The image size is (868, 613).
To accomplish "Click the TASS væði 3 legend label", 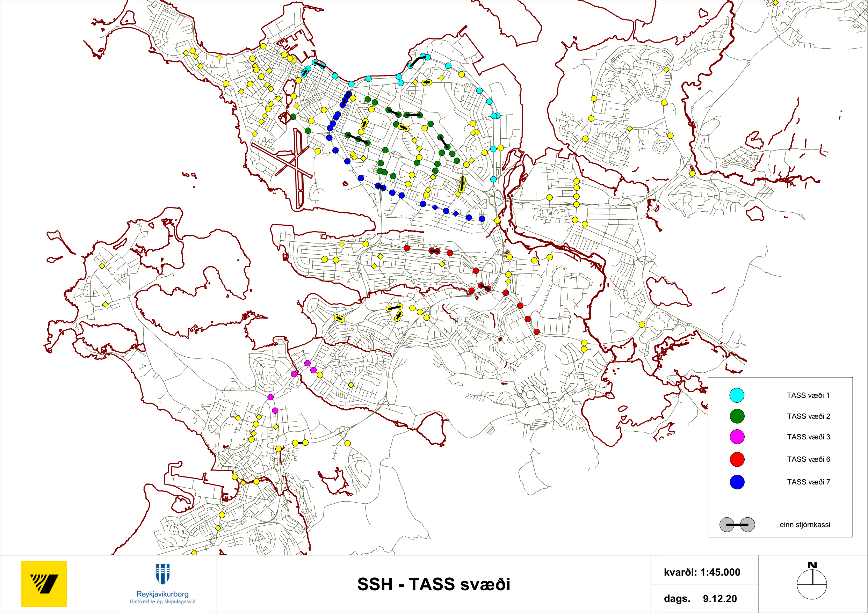I will (x=808, y=437).
